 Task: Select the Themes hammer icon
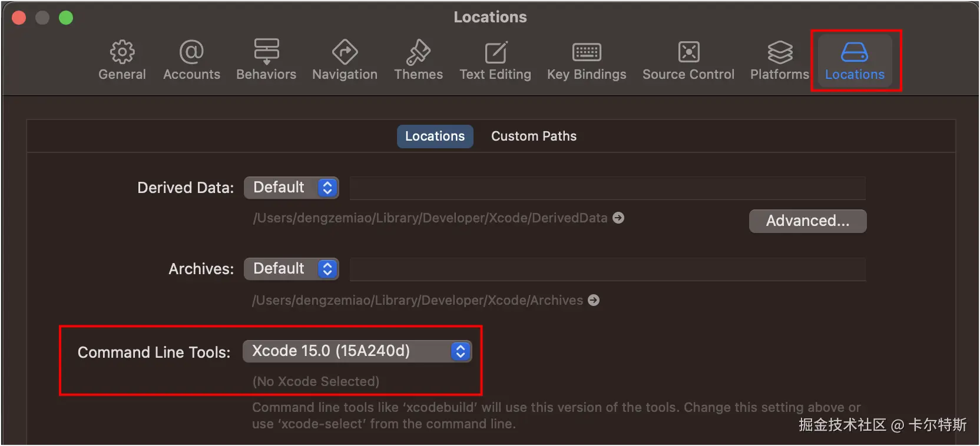418,53
